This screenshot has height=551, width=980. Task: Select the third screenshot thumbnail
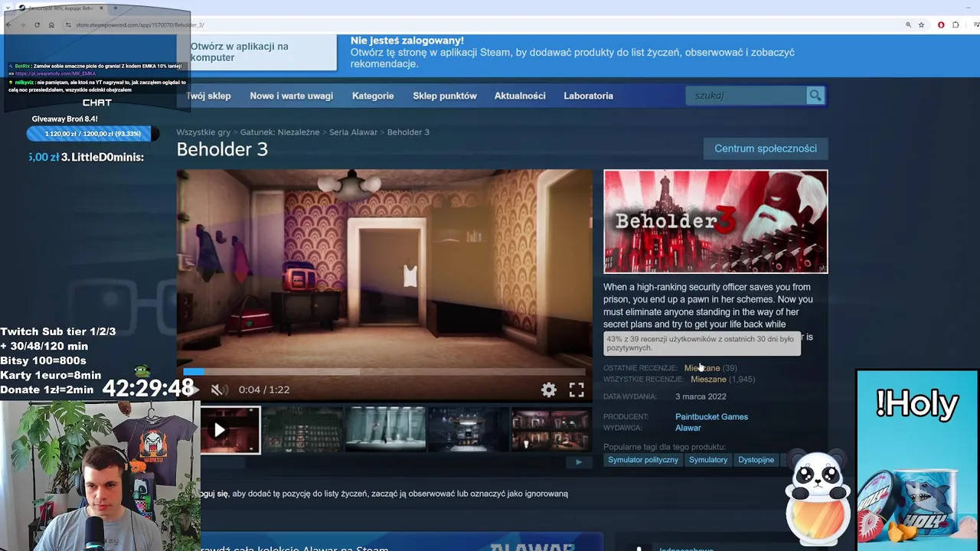(x=385, y=429)
